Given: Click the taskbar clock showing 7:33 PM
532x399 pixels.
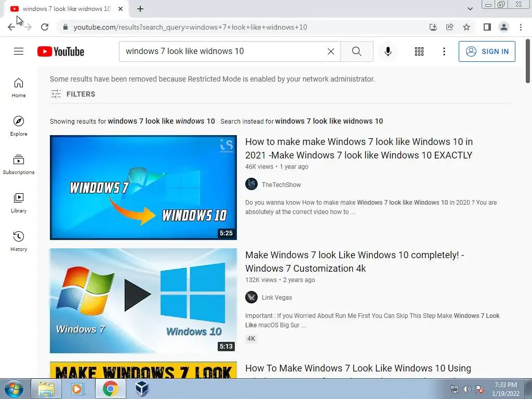Looking at the screenshot, I should pos(506,389).
